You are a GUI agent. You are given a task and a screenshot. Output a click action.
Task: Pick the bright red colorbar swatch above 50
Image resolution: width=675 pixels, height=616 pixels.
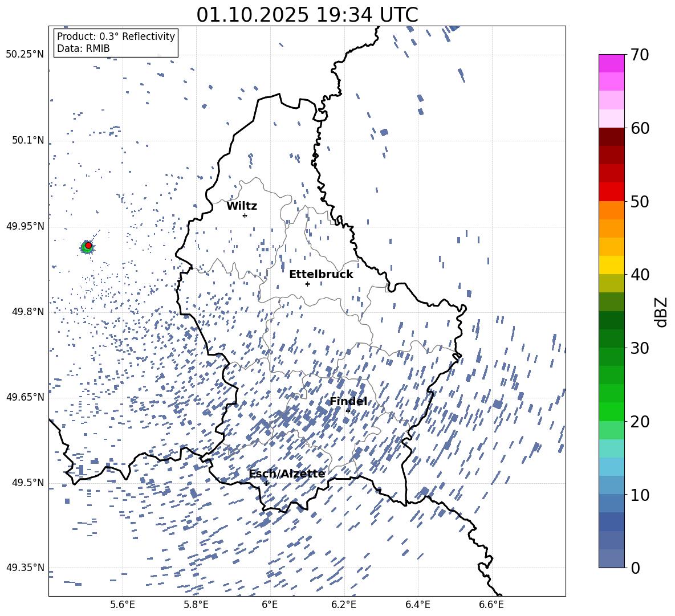click(x=611, y=191)
